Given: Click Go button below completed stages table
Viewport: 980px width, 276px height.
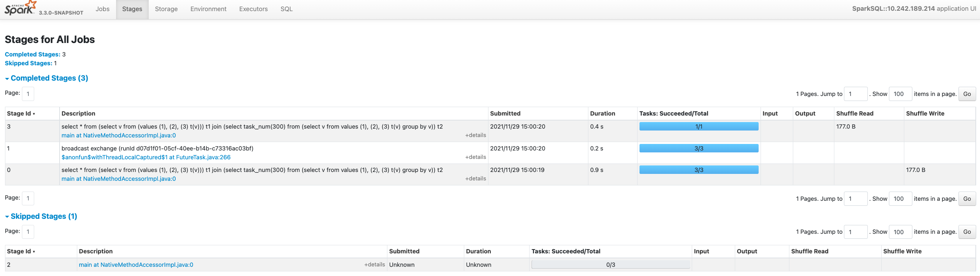Looking at the screenshot, I should (x=967, y=199).
